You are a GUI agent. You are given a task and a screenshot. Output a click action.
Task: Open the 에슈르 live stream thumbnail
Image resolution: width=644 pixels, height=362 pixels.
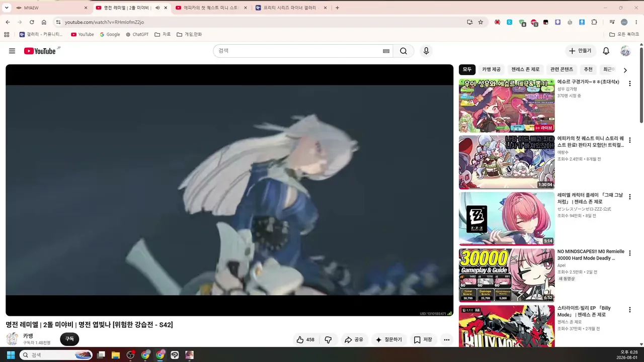[x=507, y=106]
